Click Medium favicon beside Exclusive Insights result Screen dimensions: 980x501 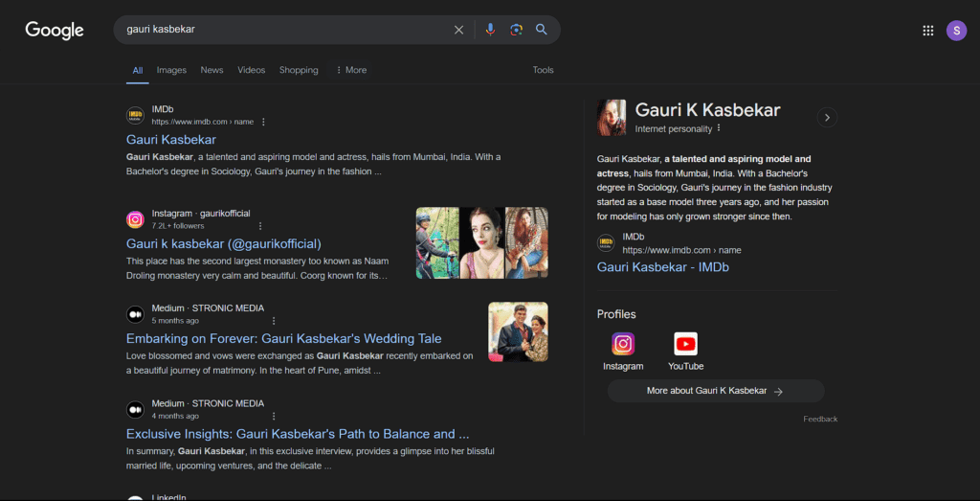click(x=136, y=410)
